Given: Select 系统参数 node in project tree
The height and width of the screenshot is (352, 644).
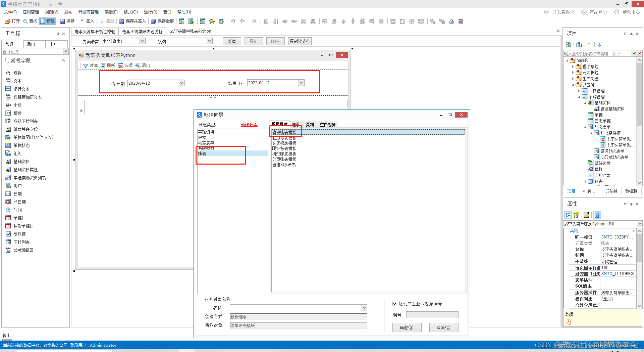Looking at the screenshot, I should [602, 163].
